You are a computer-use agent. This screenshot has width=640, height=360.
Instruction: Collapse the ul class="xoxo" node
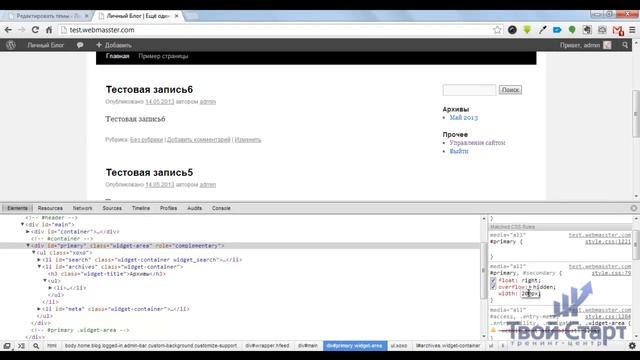34,253
